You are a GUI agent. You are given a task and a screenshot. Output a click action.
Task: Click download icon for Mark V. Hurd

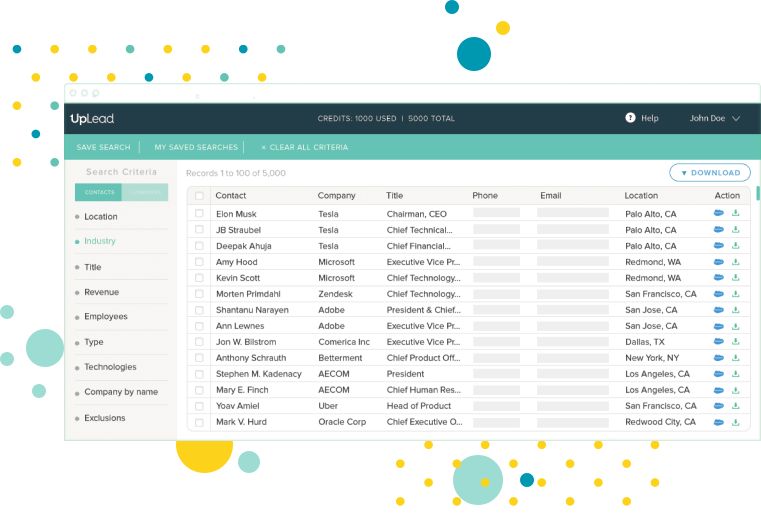tap(736, 422)
